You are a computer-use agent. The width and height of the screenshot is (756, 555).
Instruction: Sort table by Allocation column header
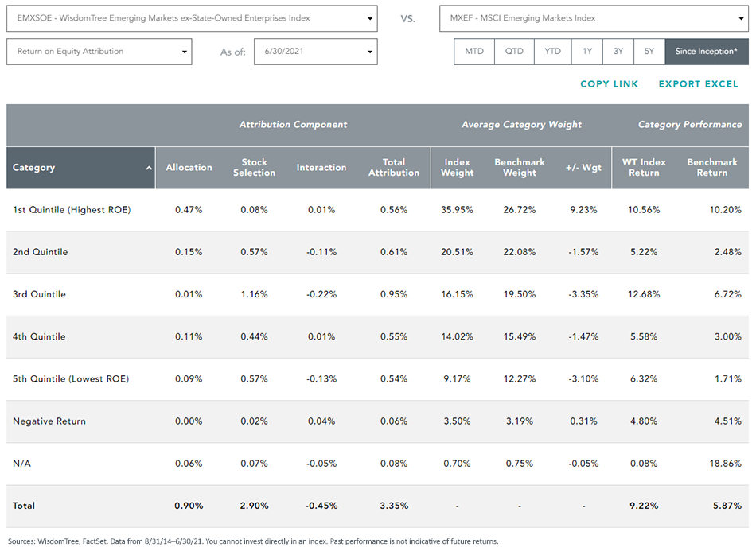pyautogui.click(x=189, y=168)
